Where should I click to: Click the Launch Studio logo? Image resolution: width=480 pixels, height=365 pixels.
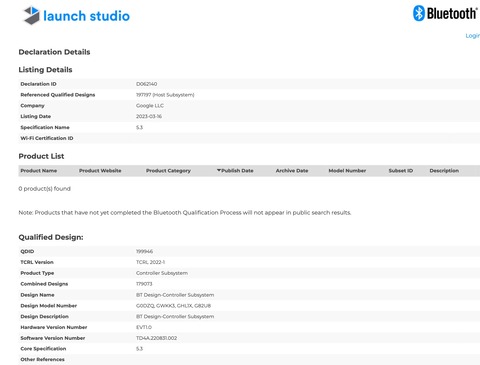76,16
